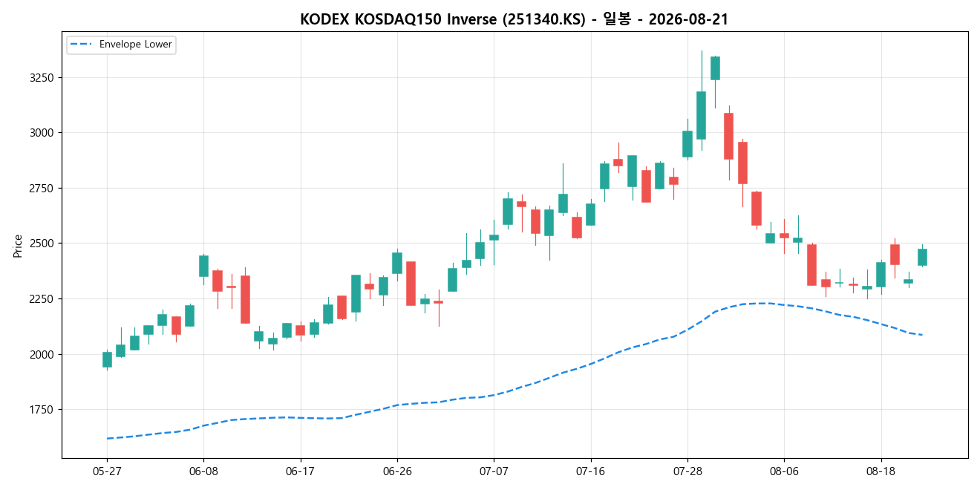Click the Envelope Lower legend label

[x=135, y=45]
